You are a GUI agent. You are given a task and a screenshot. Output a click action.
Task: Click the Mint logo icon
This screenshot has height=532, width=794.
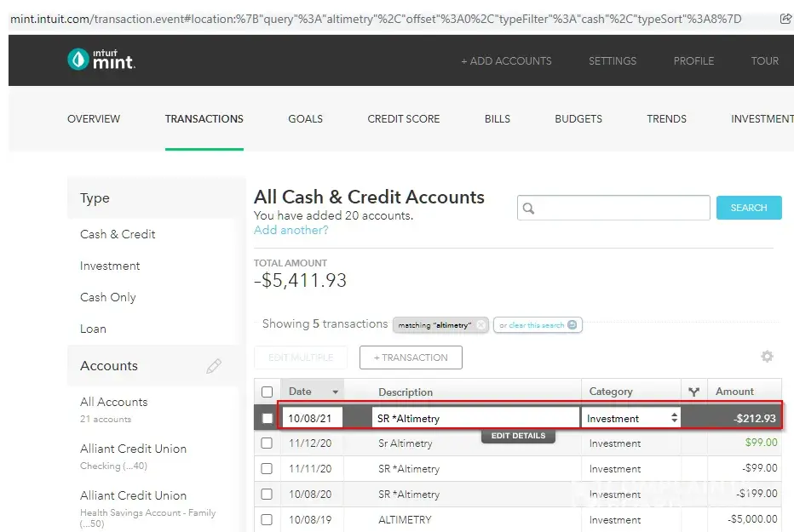78,60
